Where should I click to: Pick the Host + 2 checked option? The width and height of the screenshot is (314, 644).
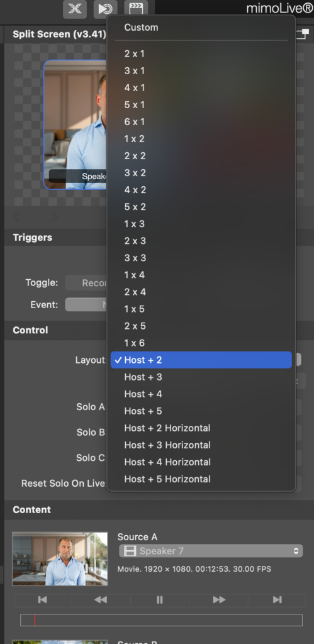201,360
